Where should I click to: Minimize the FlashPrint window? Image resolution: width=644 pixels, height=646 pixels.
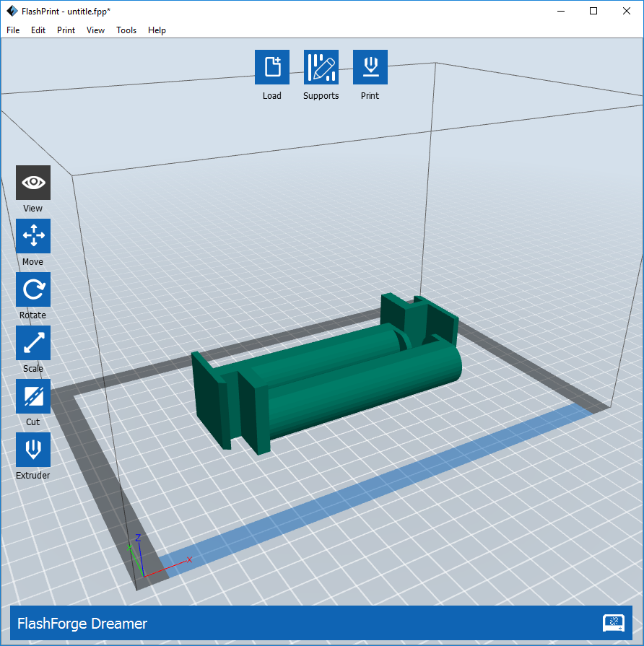[561, 11]
